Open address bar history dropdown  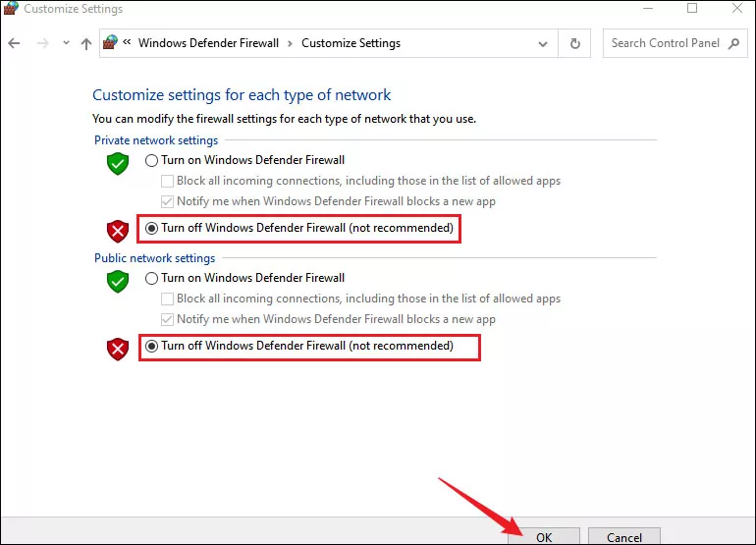543,44
